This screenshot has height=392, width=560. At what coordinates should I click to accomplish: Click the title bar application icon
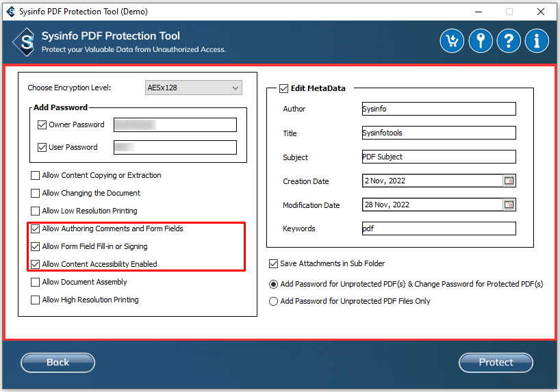click(x=11, y=12)
